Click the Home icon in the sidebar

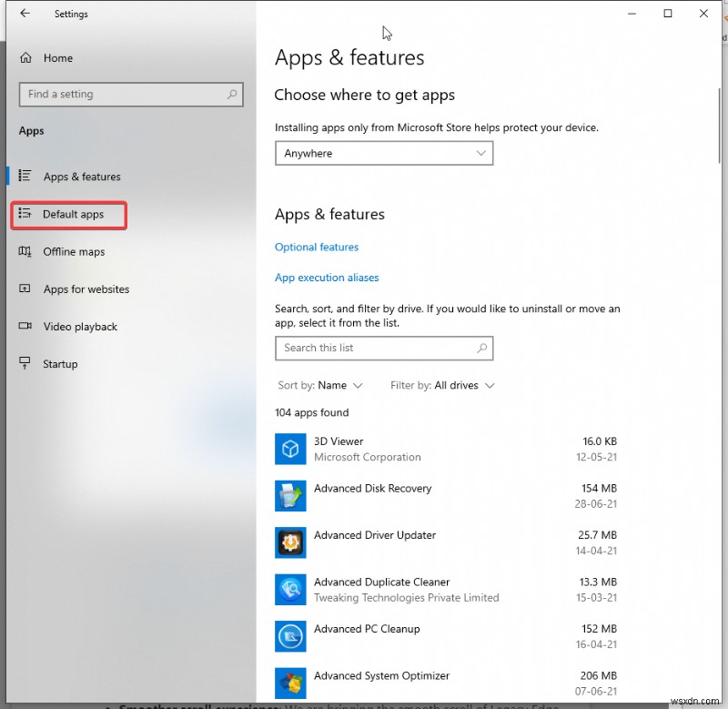pyautogui.click(x=26, y=57)
